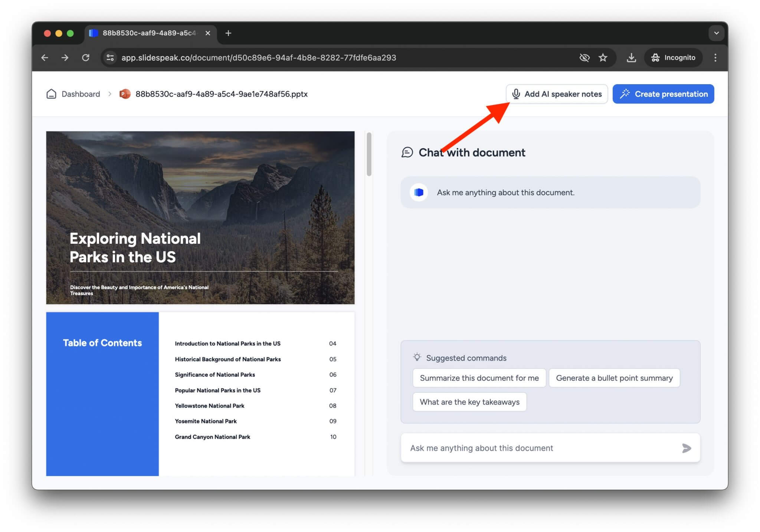Click the SlideSpeak cube logo in the chat message
Screen dimensions: 760x532
pos(419,192)
